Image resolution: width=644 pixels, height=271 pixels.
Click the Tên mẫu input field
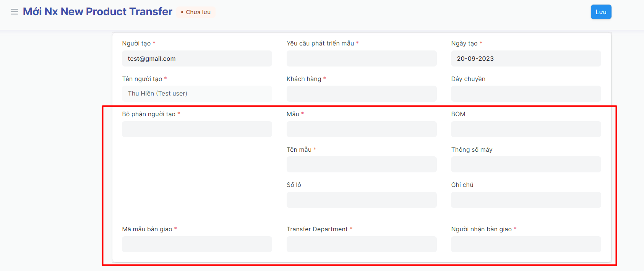361,164
